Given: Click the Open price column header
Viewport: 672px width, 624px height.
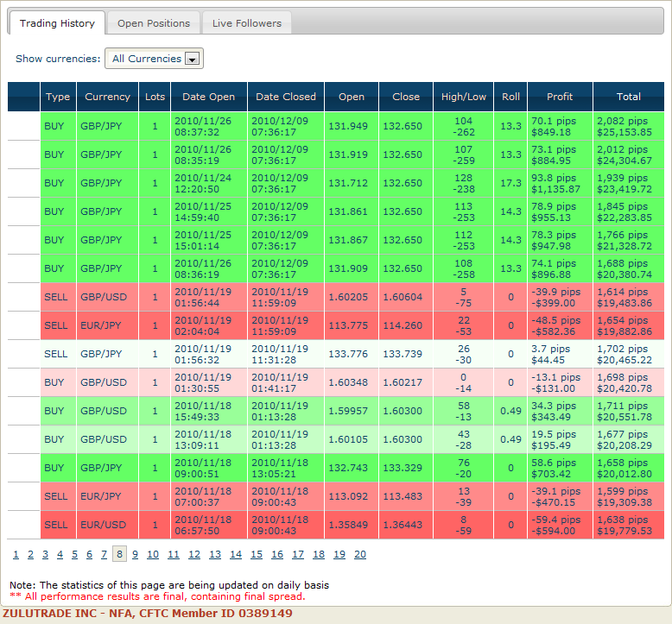Looking at the screenshot, I should click(x=352, y=97).
